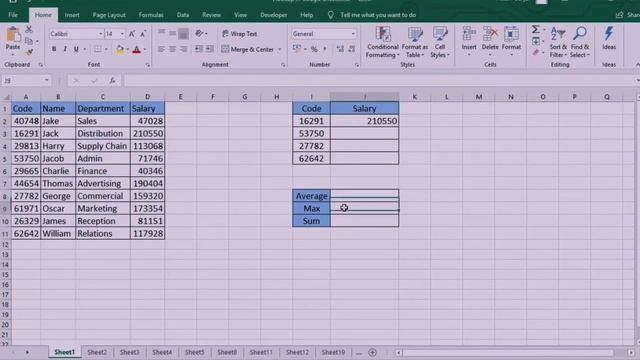Image resolution: width=640 pixels, height=360 pixels.
Task: Click the Fill down arrow icon in Editing
Action: pyautogui.click(x=536, y=41)
